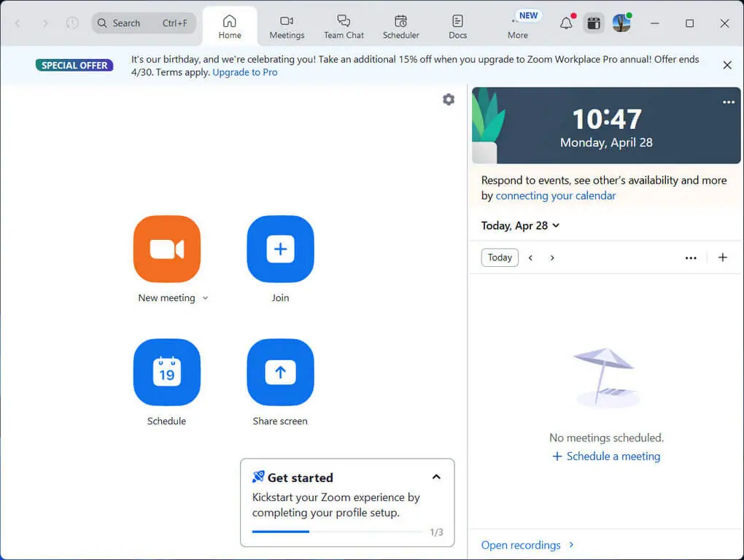Click the Search field
Viewport: 744px width, 560px height.
click(x=144, y=23)
